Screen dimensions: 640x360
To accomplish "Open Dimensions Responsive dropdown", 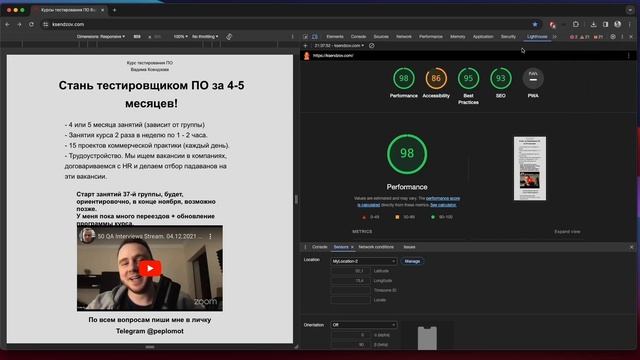I will 101,37.
